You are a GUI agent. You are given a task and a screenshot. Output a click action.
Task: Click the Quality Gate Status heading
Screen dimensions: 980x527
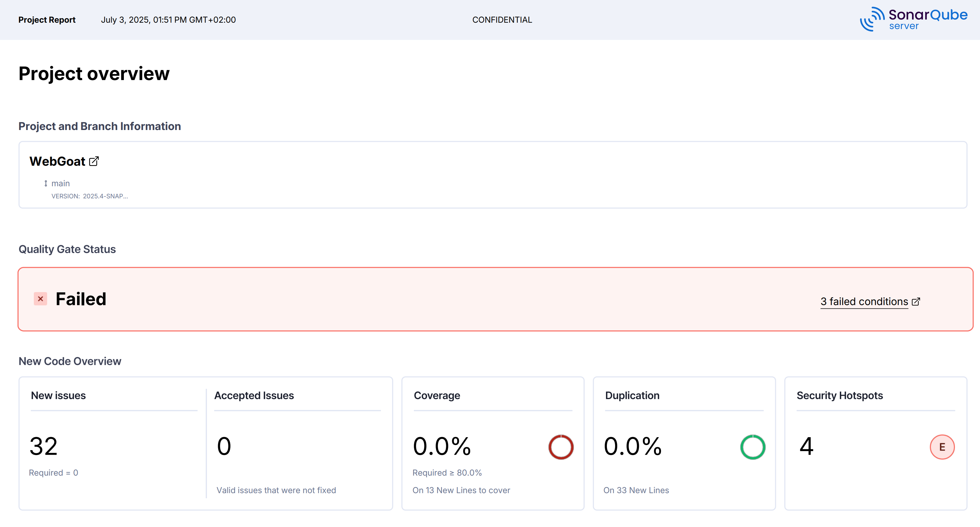pyautogui.click(x=67, y=249)
